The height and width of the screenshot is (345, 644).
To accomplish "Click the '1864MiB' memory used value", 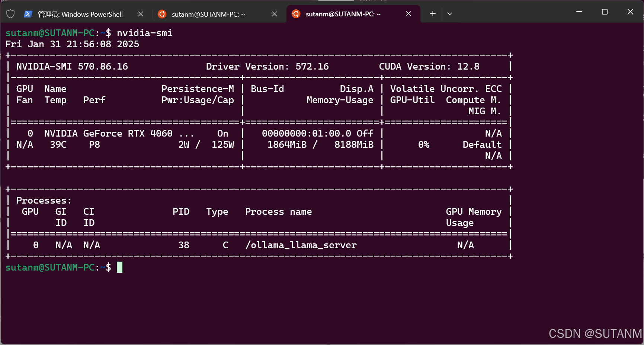I will tap(287, 145).
